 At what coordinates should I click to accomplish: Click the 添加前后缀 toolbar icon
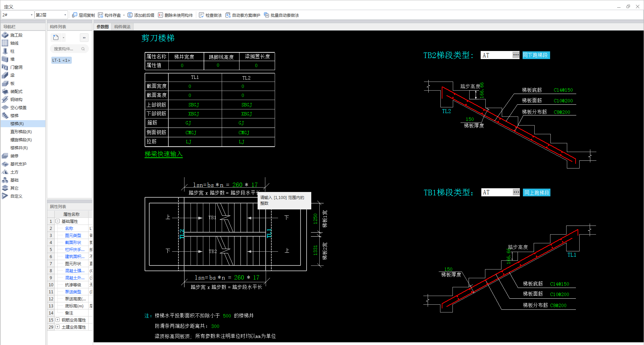click(130, 15)
